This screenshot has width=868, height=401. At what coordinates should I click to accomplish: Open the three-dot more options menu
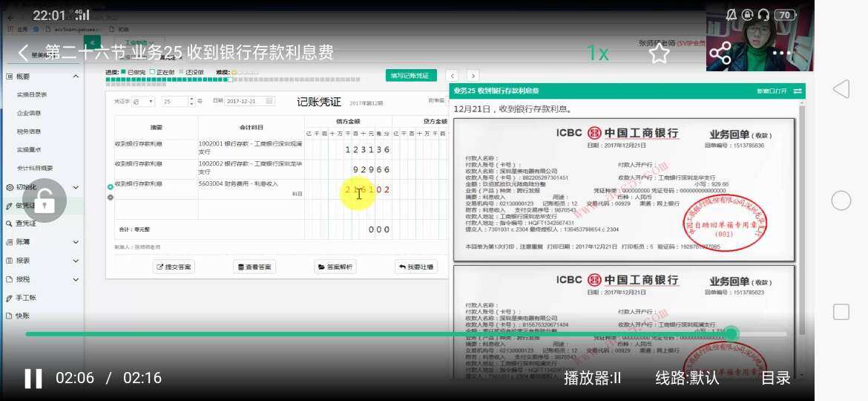point(781,53)
